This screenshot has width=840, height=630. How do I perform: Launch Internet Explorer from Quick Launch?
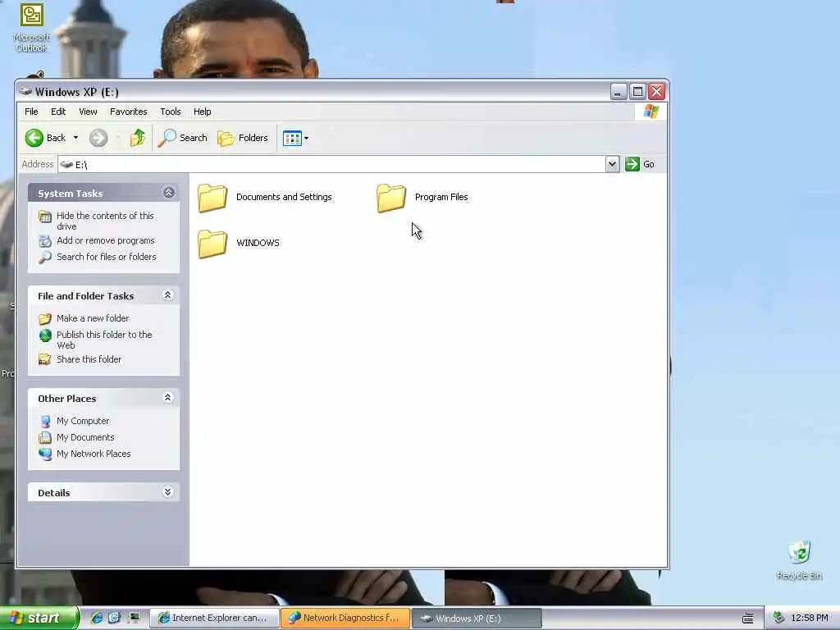(x=97, y=618)
